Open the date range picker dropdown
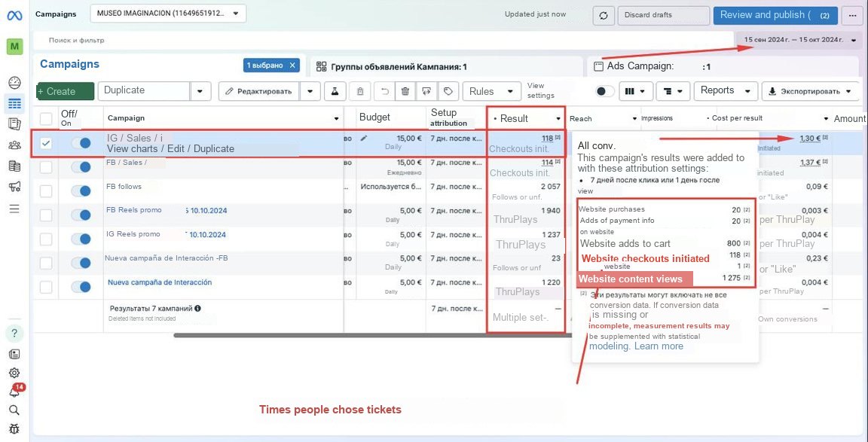 pos(798,40)
